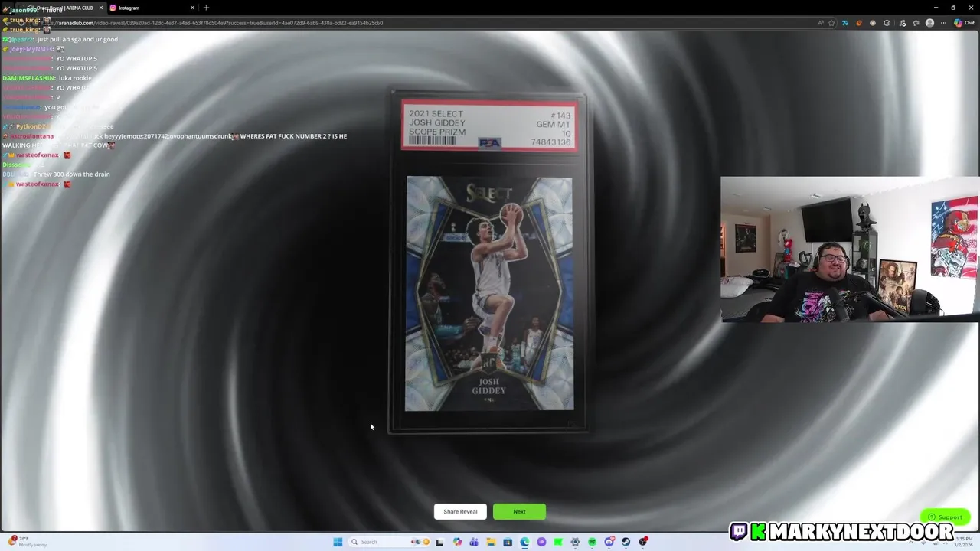The image size is (980, 551).
Task: Open File Explorer from the taskbar
Action: 491,542
